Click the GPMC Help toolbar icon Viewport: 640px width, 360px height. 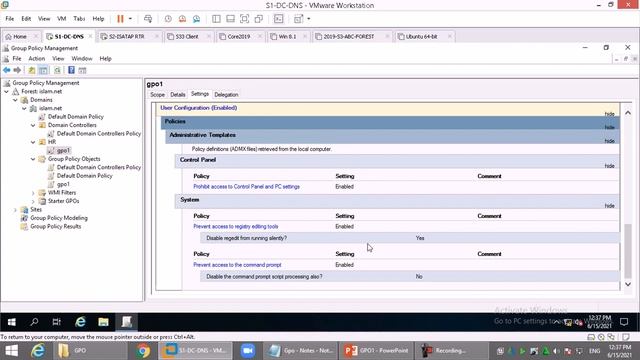pos(71,70)
